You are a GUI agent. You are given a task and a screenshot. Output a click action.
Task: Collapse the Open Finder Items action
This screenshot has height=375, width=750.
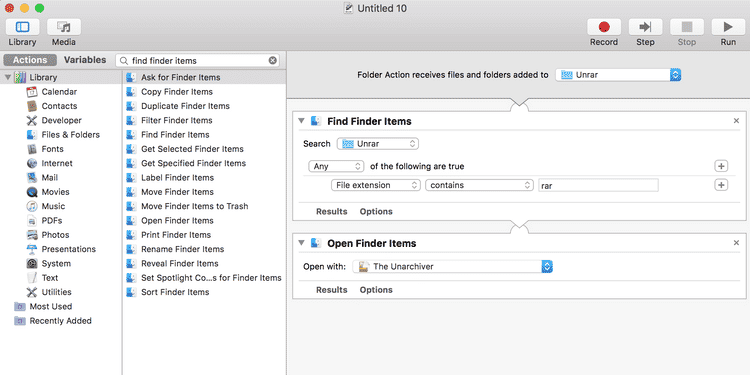(301, 243)
